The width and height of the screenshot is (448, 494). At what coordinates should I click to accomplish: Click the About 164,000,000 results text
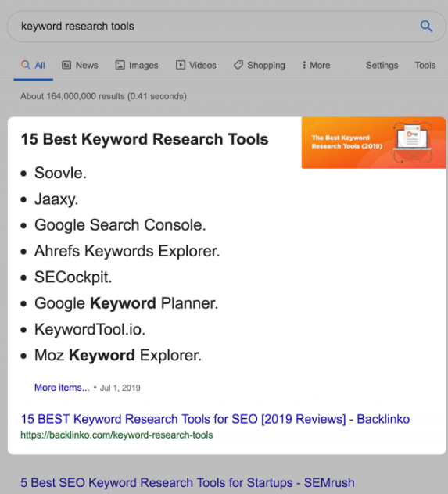tap(104, 96)
